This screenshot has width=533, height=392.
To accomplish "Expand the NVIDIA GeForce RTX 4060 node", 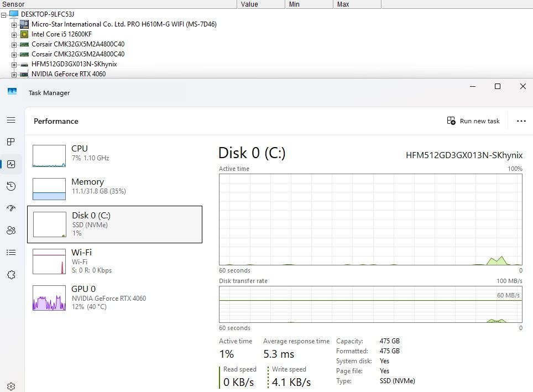I will (14, 74).
